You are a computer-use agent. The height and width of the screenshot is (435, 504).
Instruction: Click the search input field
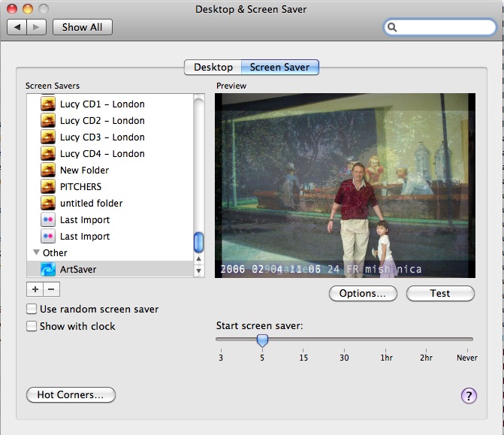[x=440, y=27]
